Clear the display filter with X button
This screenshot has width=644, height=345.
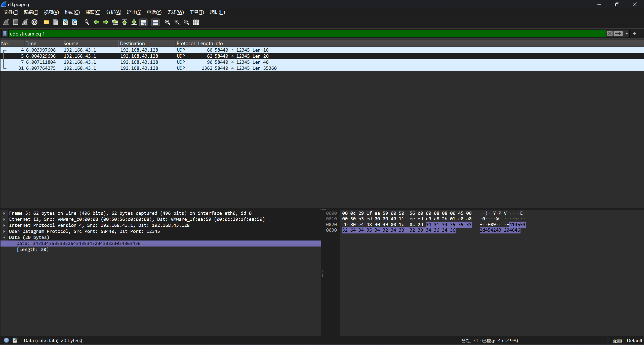610,33
